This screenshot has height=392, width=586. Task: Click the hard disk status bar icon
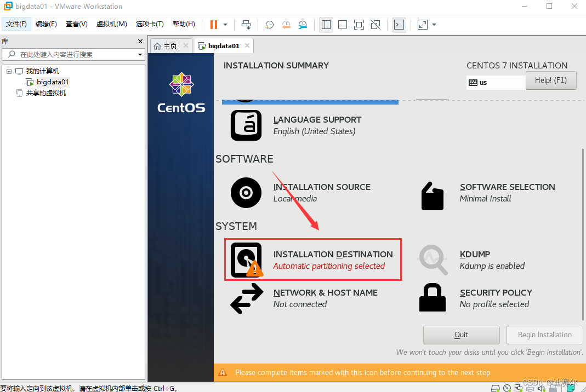(x=495, y=388)
